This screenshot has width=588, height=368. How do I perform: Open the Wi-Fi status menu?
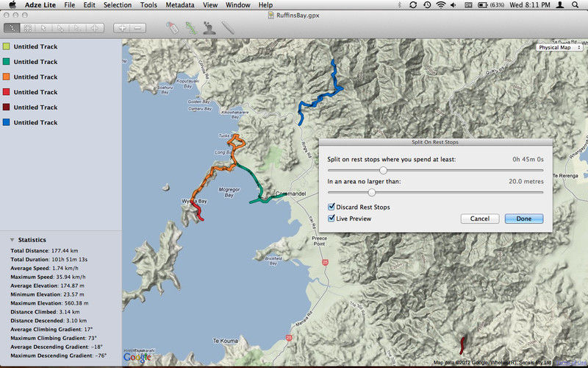tap(441, 5)
